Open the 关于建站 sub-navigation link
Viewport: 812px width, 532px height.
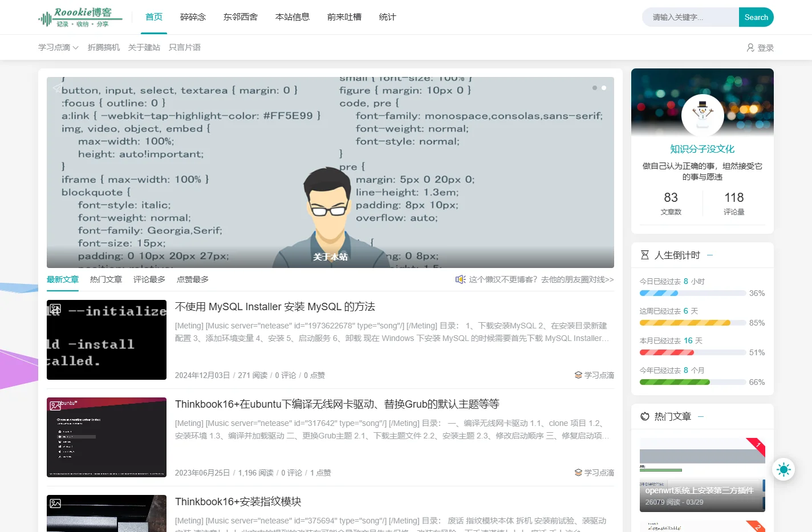point(144,47)
